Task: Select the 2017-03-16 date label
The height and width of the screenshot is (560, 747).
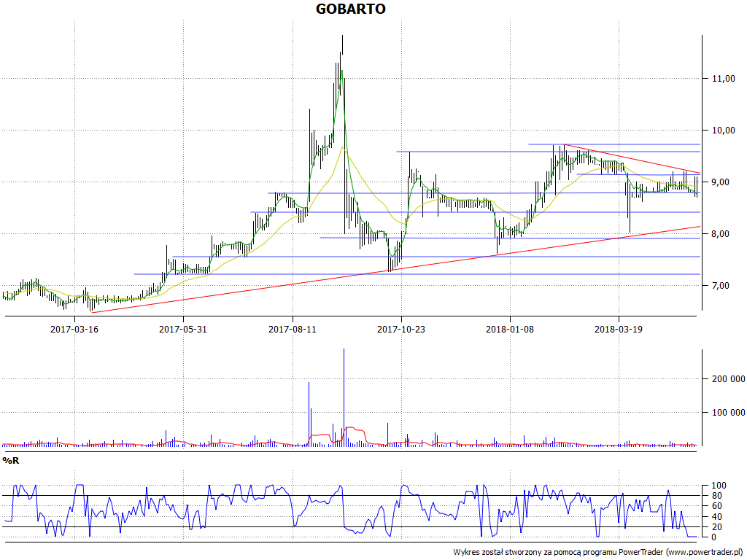Action: pyautogui.click(x=74, y=329)
